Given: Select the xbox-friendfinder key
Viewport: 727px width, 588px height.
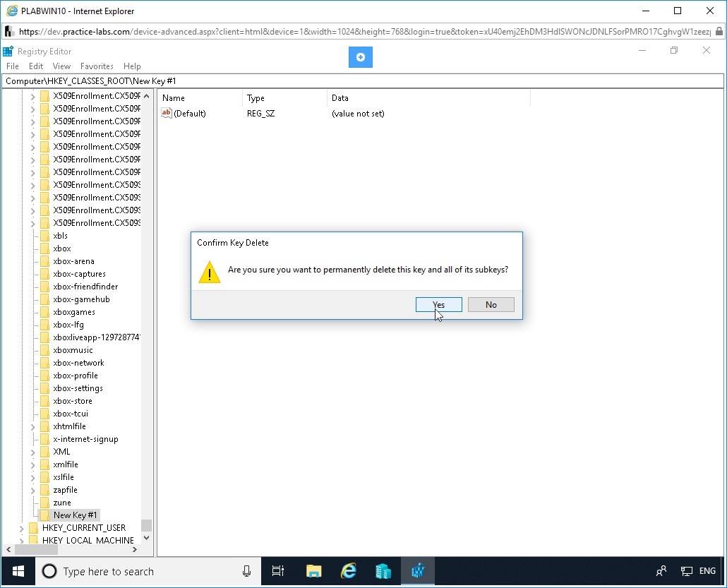Looking at the screenshot, I should (x=85, y=287).
